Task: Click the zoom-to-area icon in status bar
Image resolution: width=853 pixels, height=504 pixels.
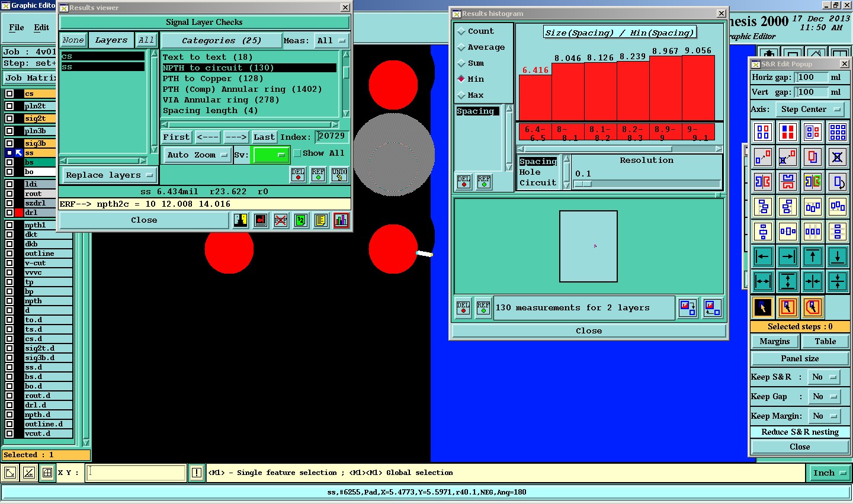Action: click(10, 473)
